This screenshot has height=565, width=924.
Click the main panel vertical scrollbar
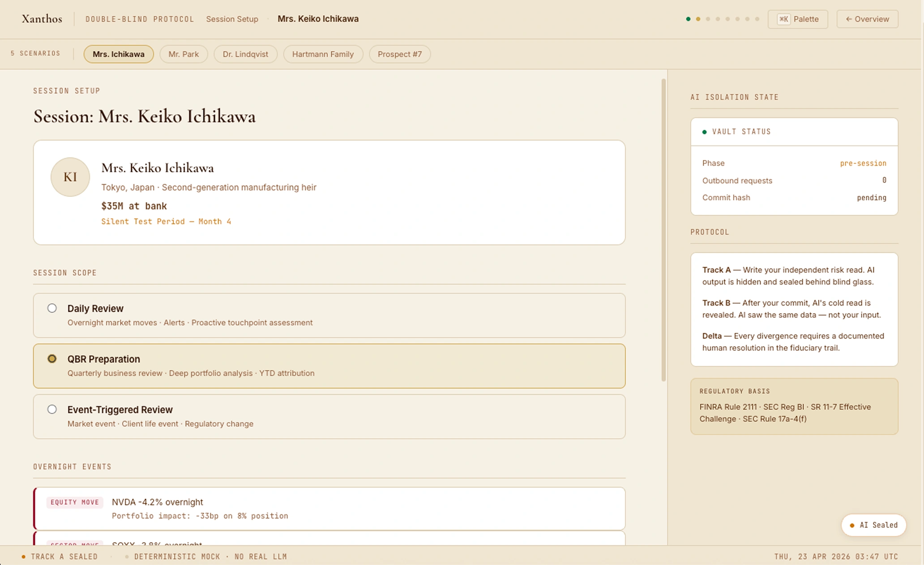click(x=663, y=230)
